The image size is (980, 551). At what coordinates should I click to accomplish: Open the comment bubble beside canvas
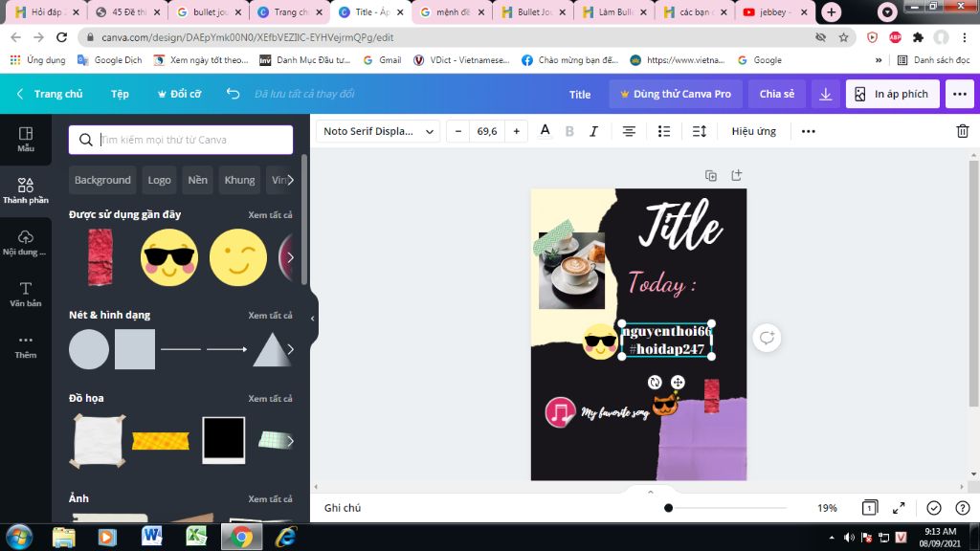(767, 337)
